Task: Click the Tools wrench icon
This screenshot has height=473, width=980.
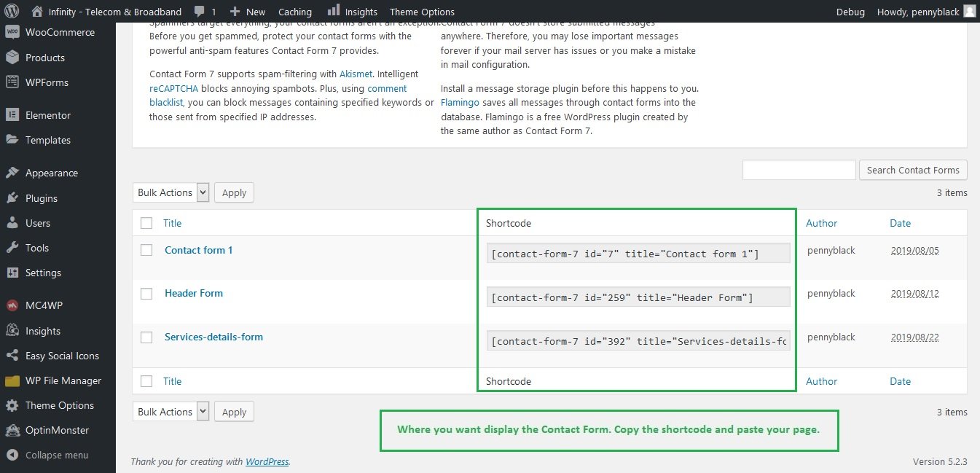Action: coord(12,248)
